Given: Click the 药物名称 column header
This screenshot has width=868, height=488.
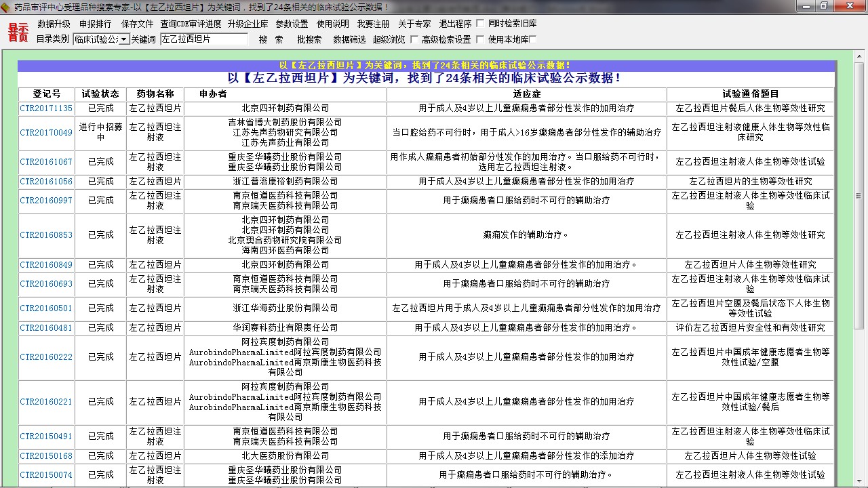Looking at the screenshot, I should 155,94.
